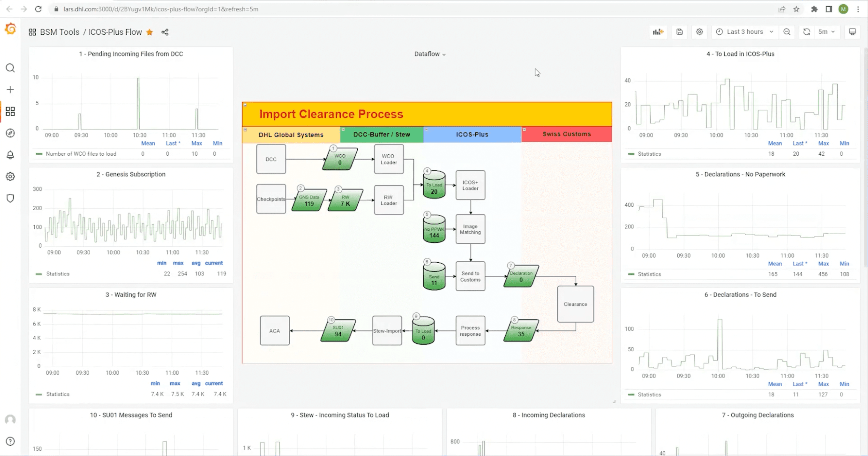This screenshot has width=868, height=456.
Task: Open panel 6 Declarations To Send title menu
Action: point(740,294)
